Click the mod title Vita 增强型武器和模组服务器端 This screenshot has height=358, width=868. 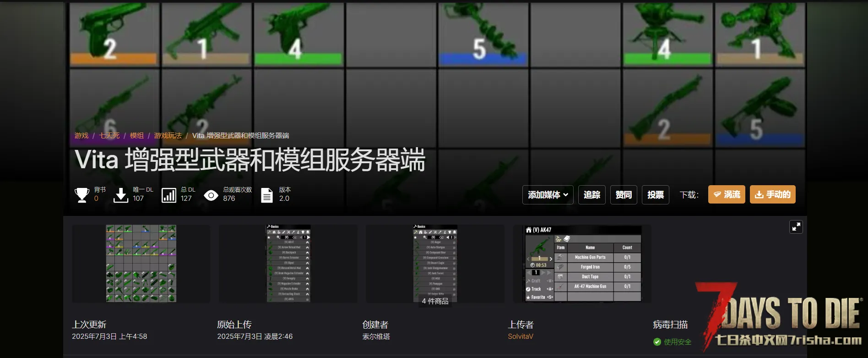click(250, 160)
